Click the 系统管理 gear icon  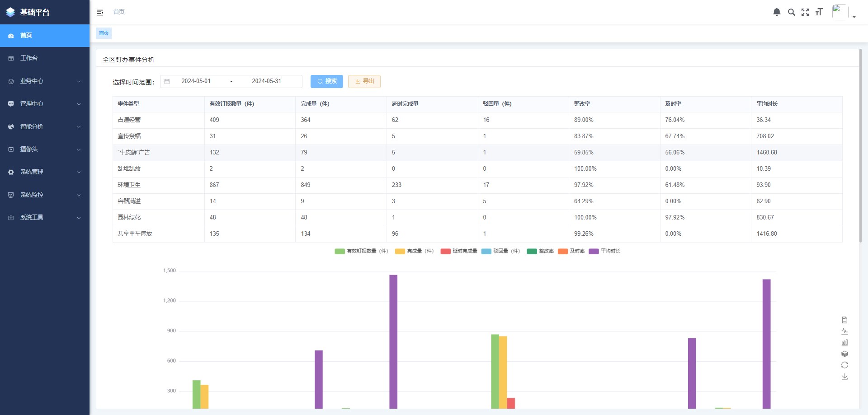pos(11,172)
